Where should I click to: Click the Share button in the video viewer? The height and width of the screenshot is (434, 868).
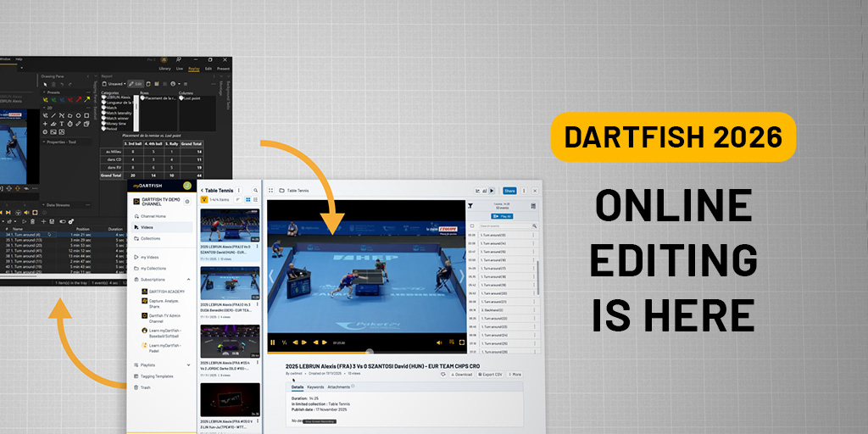point(509,191)
